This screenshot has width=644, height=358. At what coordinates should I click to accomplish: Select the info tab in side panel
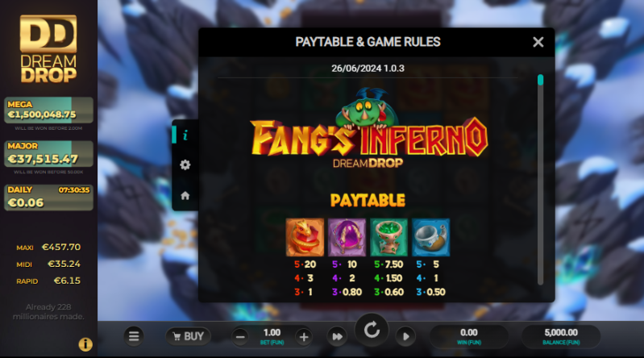(185, 135)
